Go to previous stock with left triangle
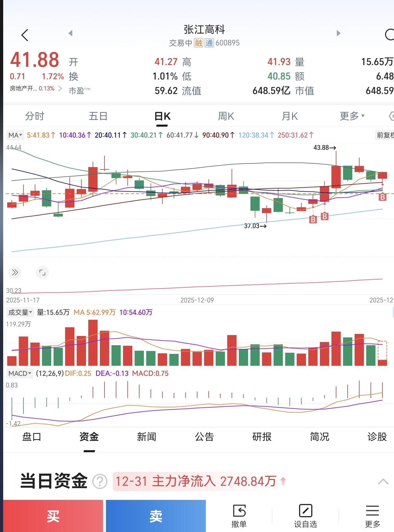The height and width of the screenshot is (532, 394). click(70, 33)
